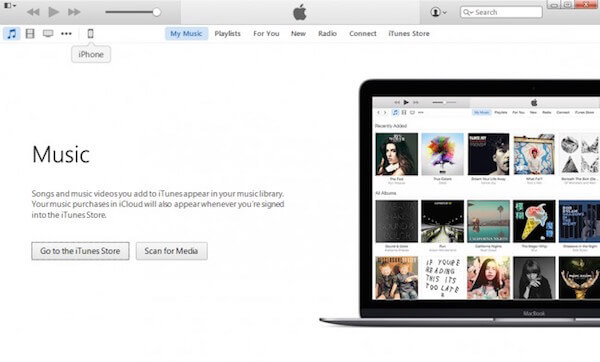Open the Music library view icon
The image size is (600, 362).
tap(11, 34)
